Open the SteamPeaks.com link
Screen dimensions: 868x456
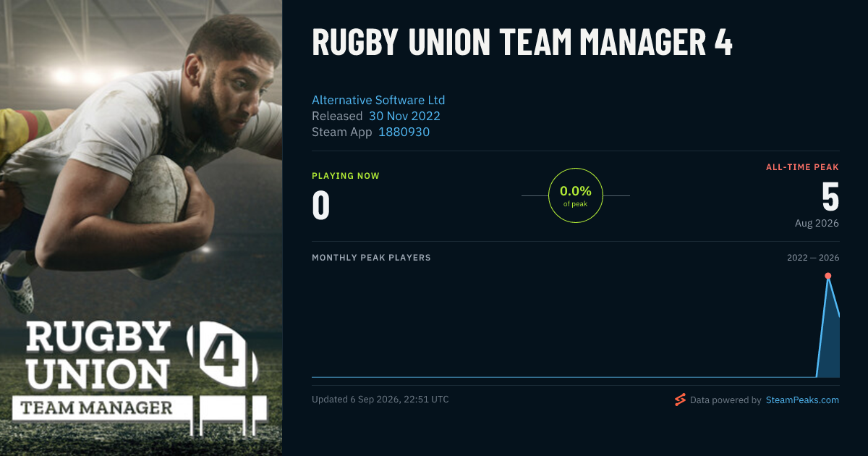802,400
